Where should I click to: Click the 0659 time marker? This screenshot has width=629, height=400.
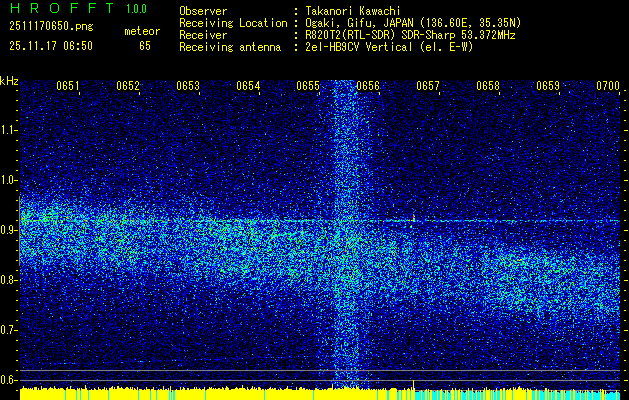click(548, 86)
